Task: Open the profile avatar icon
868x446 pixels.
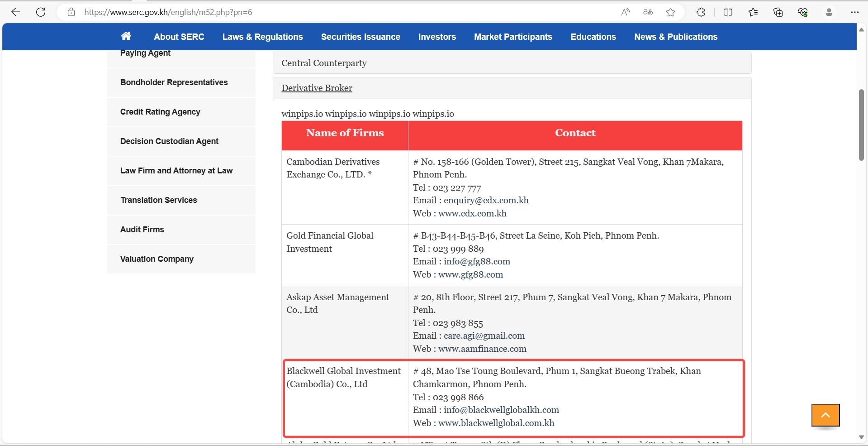Action: [829, 12]
